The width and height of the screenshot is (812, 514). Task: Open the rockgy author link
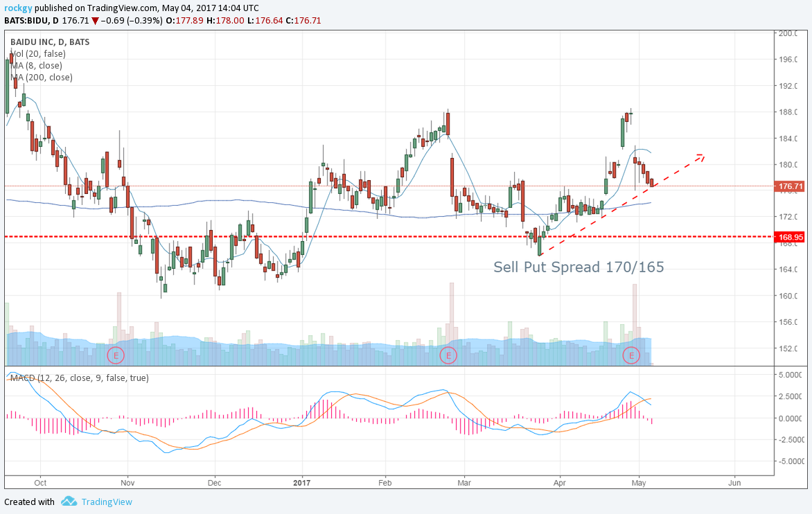point(17,8)
